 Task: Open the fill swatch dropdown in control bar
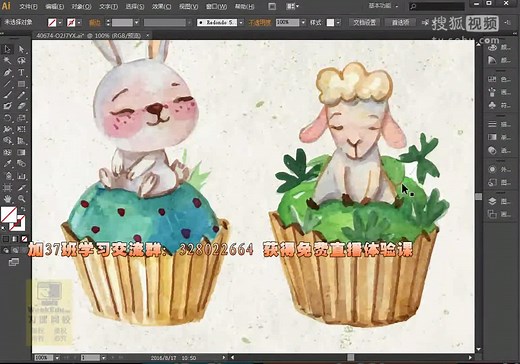pyautogui.click(x=60, y=23)
